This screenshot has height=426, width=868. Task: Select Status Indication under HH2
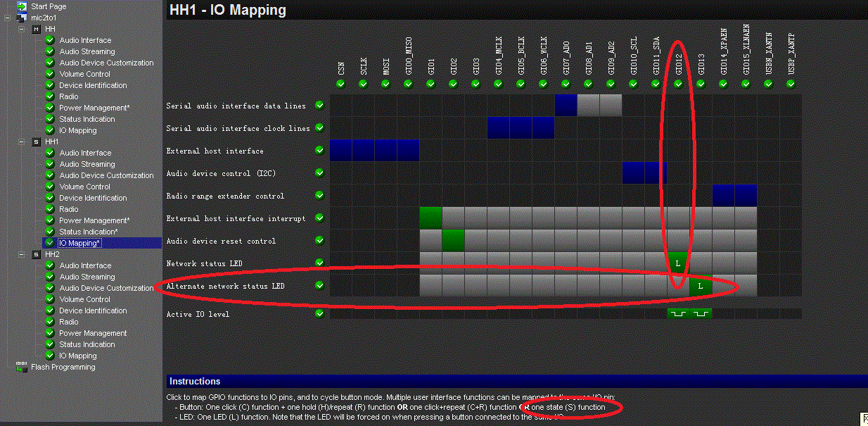[x=87, y=344]
